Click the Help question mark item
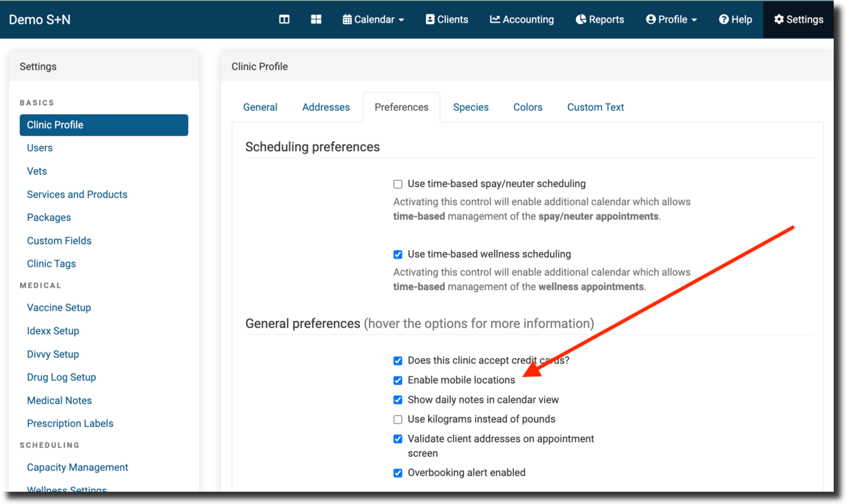This screenshot has height=504, width=846. click(x=735, y=19)
